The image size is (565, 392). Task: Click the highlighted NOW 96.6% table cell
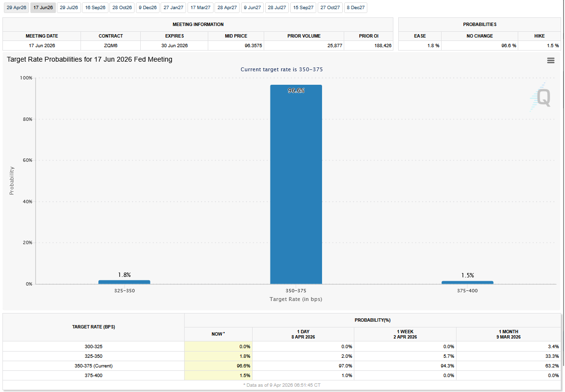point(218,366)
